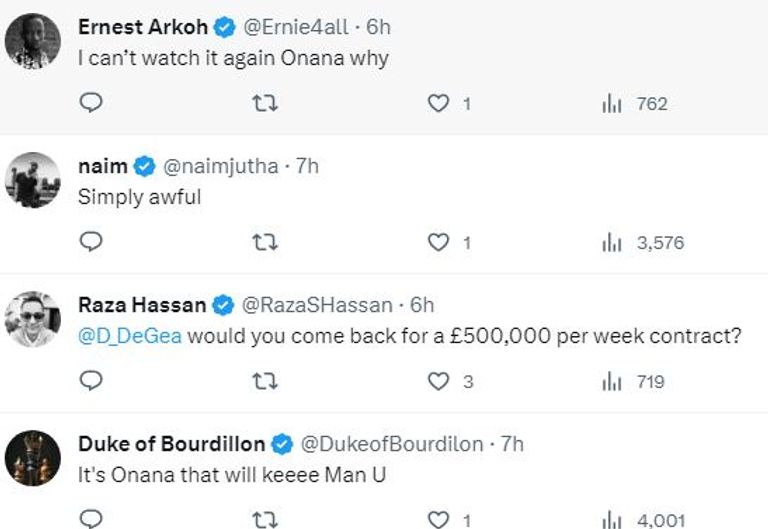
Task: Reply to Raza Hassan's tweet
Action: coord(91,381)
